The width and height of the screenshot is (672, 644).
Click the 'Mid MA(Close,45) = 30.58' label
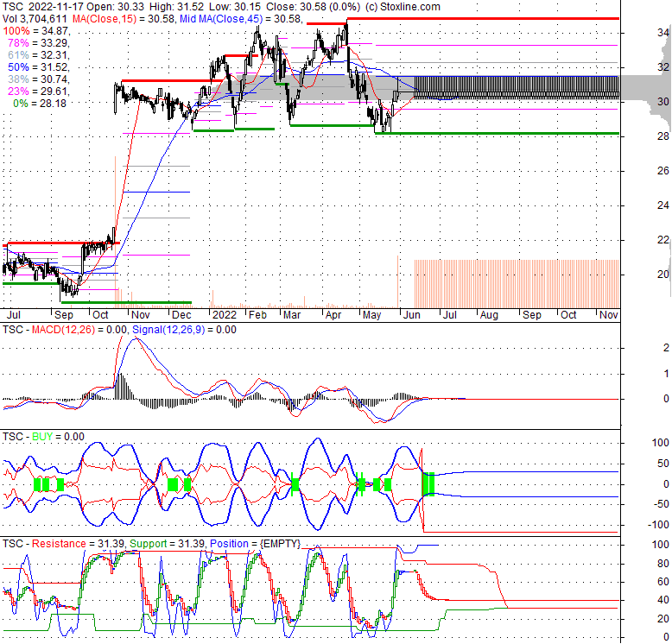point(240,19)
